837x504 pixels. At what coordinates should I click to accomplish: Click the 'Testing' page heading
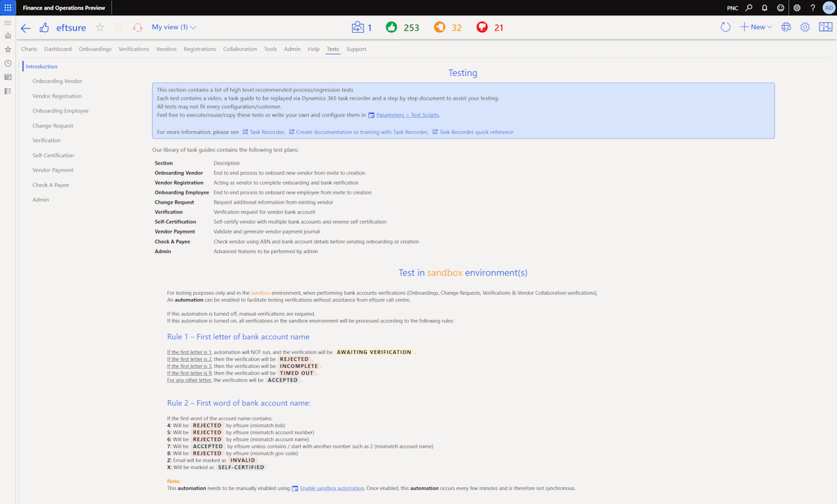coord(463,72)
